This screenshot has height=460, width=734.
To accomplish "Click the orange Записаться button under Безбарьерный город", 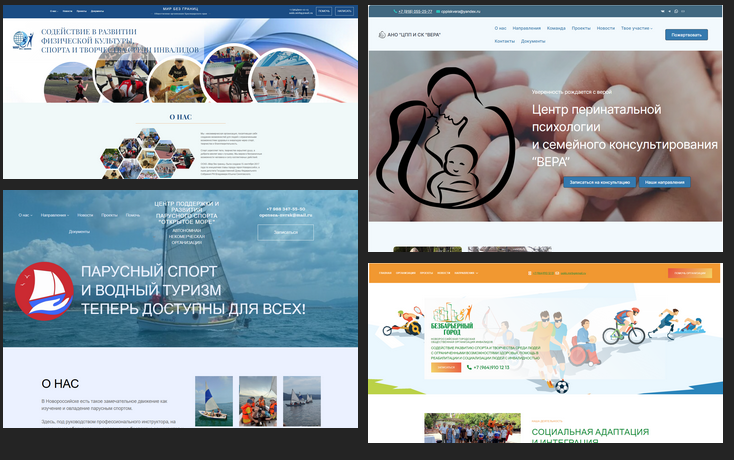I will 446,367.
